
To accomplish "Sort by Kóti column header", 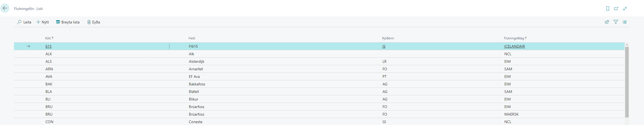I will point(48,38).
